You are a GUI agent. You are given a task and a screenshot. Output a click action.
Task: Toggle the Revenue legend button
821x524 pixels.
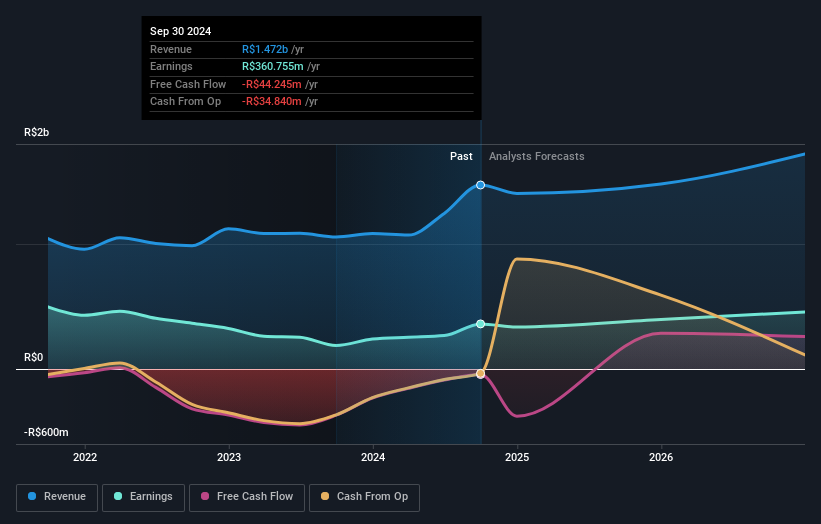pos(57,497)
